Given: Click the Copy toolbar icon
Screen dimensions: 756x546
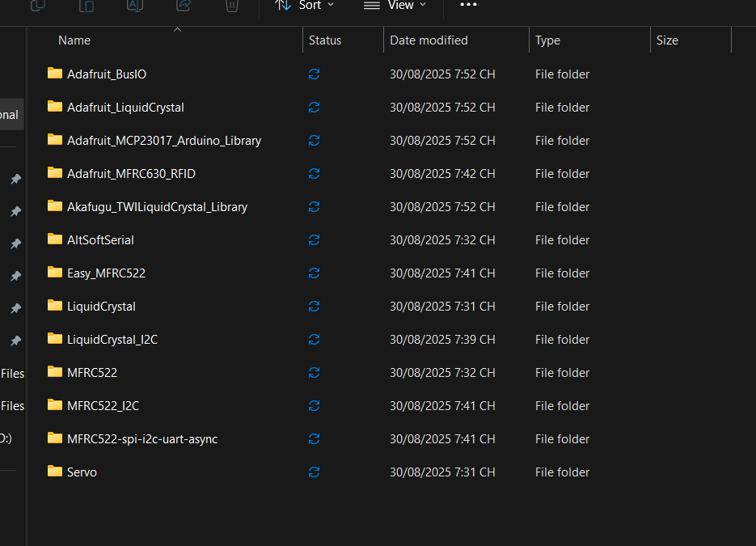Looking at the screenshot, I should tap(38, 5).
